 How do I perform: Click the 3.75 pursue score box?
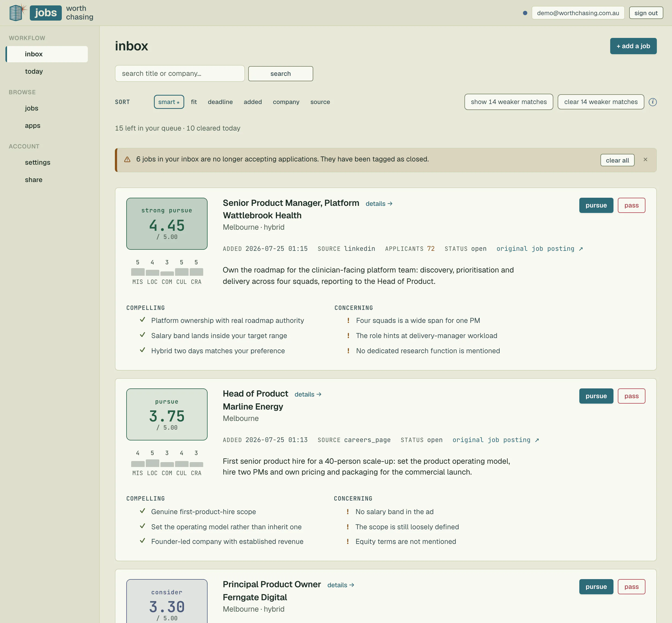click(x=167, y=414)
